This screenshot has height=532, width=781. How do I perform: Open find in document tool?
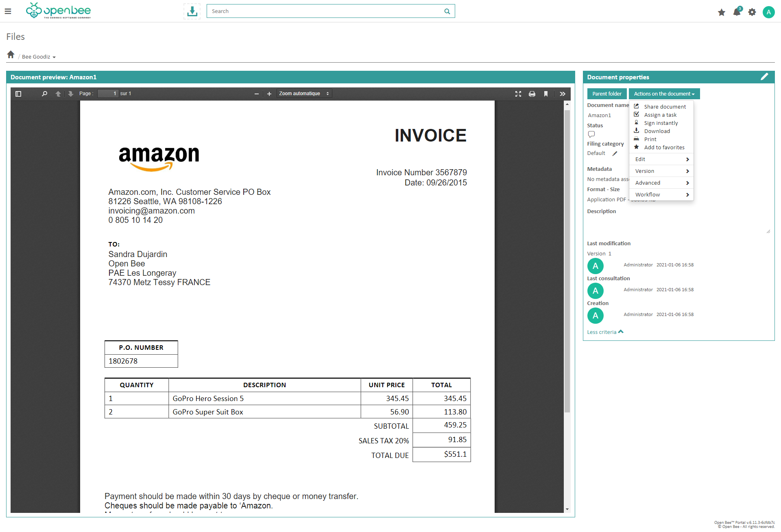[45, 94]
